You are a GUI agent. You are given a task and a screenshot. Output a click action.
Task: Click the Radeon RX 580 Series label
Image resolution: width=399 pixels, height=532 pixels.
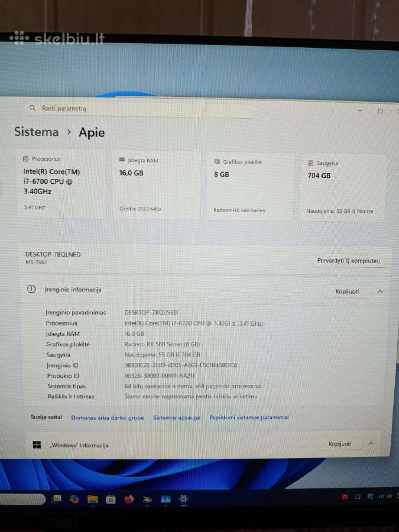tap(239, 210)
